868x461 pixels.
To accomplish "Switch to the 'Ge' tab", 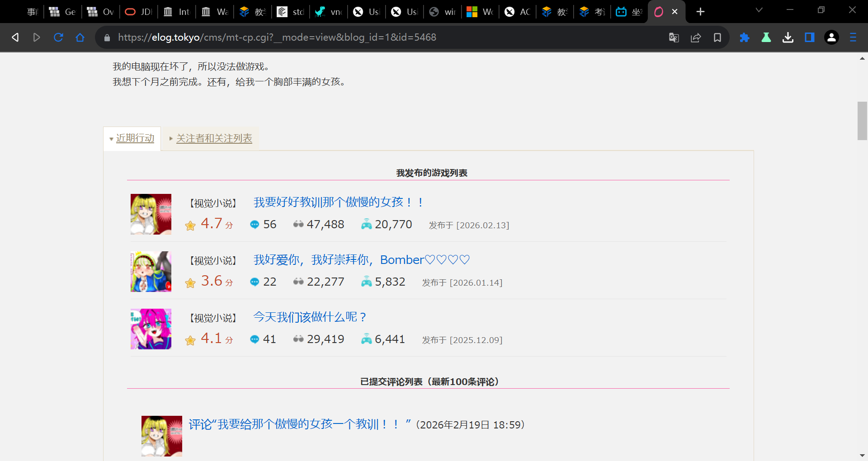I will 63,12.
